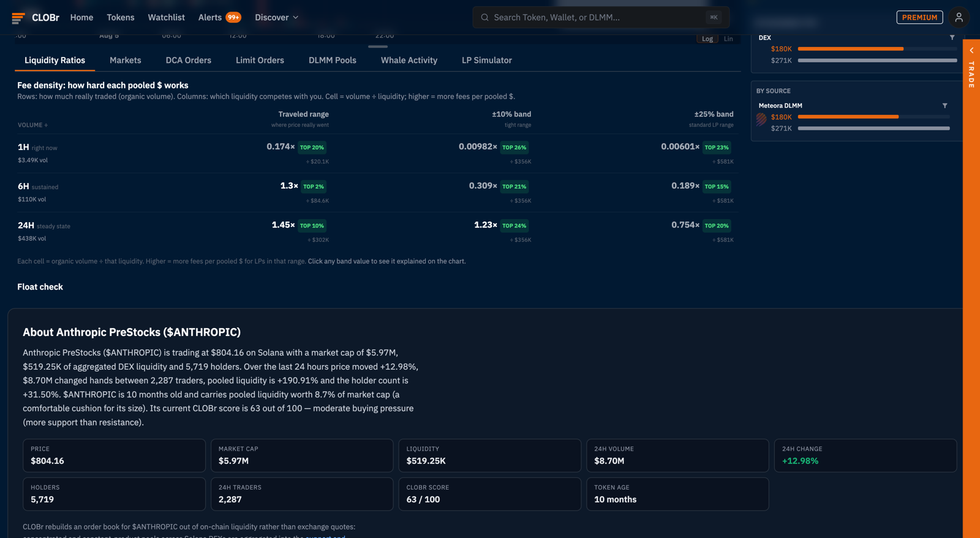View the Whale Activity tab

(x=409, y=60)
